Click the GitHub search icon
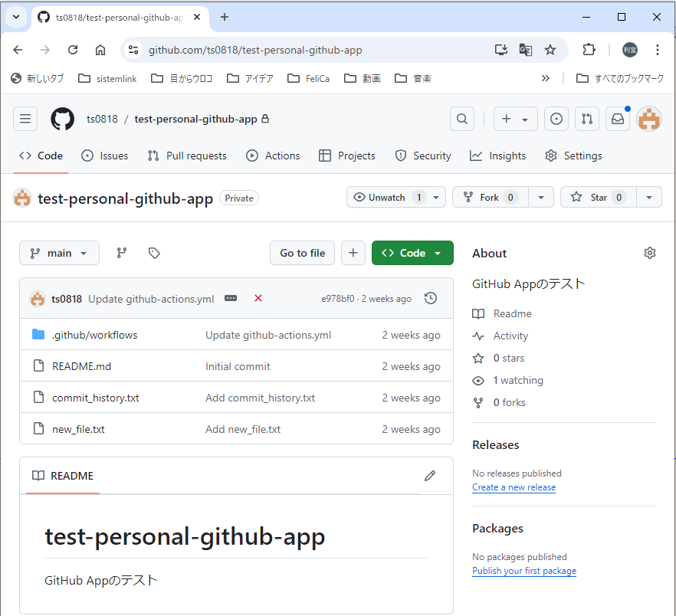 (x=462, y=119)
